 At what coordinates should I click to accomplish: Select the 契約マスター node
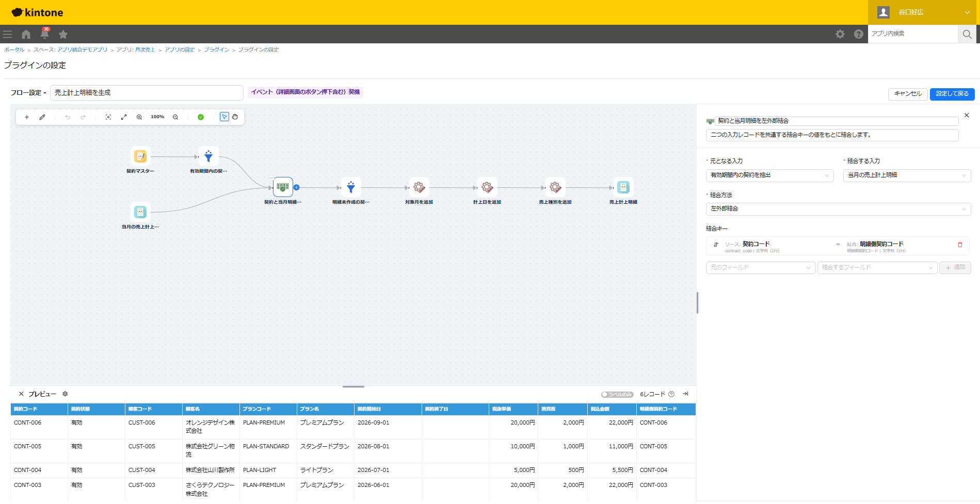point(140,156)
